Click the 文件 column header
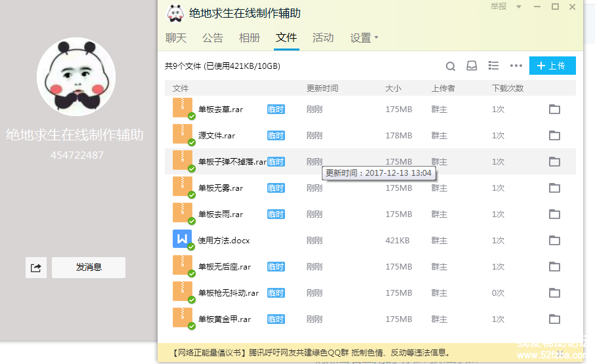595x364 pixels. coord(180,89)
